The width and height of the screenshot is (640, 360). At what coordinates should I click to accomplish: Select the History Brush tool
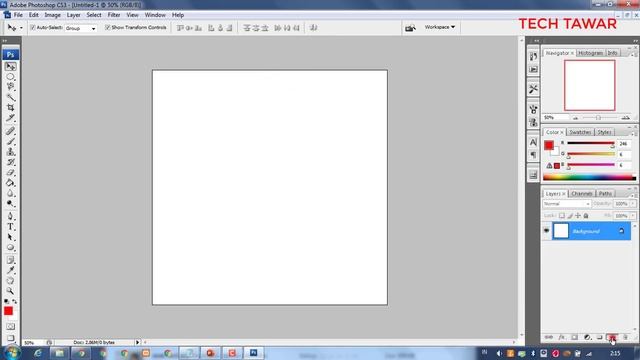11,162
